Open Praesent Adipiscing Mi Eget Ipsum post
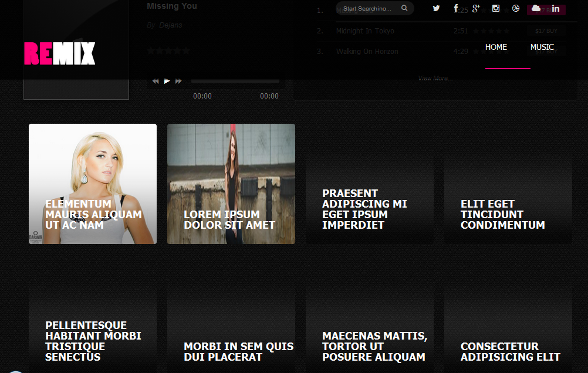The width and height of the screenshot is (588, 373). tap(369, 184)
